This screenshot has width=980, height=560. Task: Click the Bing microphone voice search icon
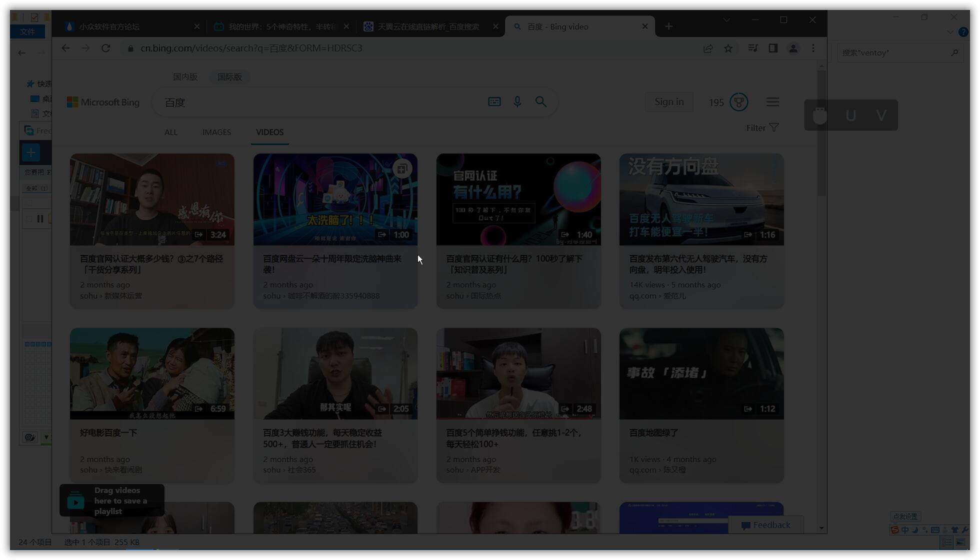[517, 102]
